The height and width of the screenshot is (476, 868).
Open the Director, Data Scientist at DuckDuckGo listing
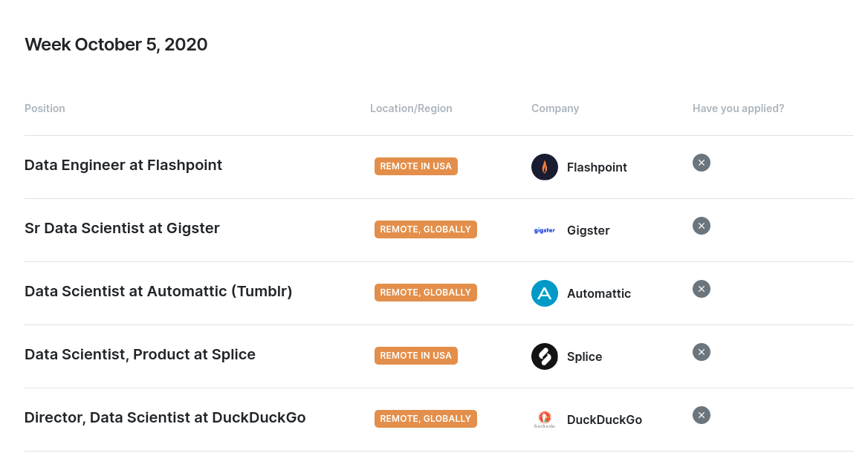pos(165,417)
